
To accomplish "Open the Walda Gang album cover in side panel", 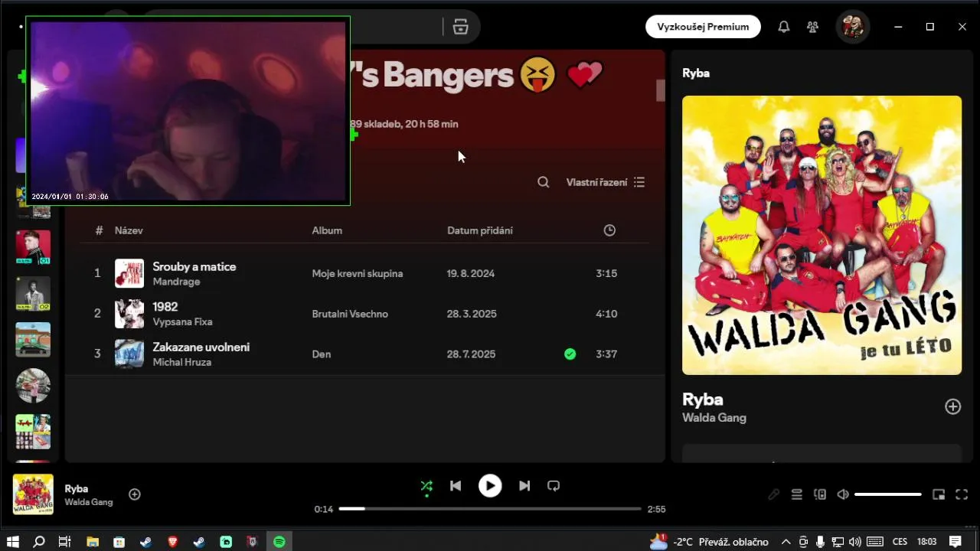I will pyautogui.click(x=822, y=235).
